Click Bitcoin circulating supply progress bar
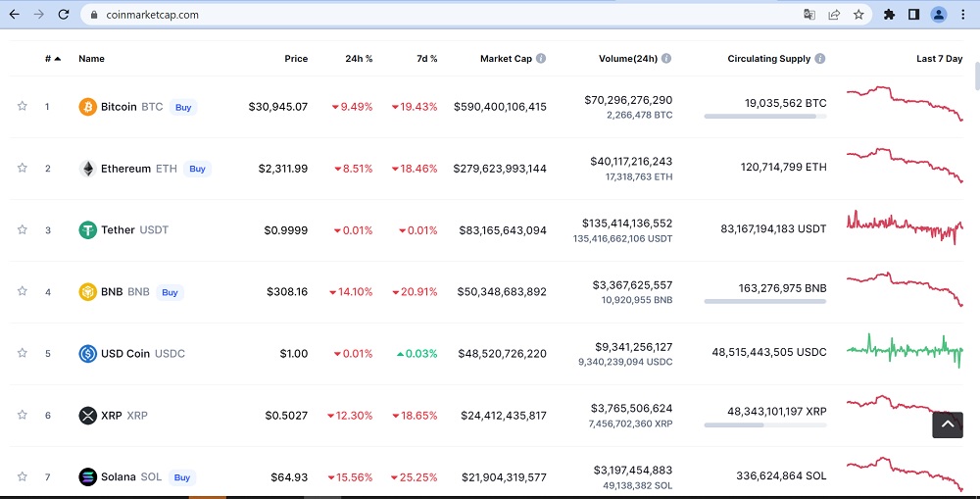Image resolution: width=980 pixels, height=499 pixels. (x=765, y=117)
